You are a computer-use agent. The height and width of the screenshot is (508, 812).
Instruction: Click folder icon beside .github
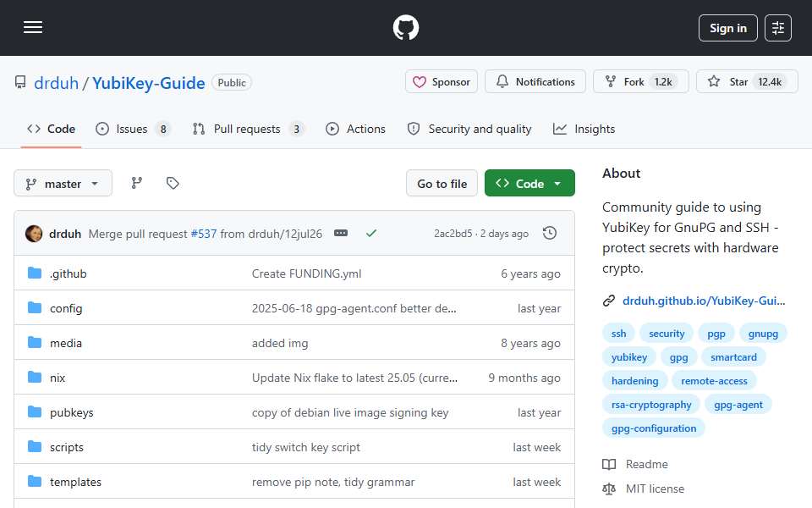click(34, 273)
